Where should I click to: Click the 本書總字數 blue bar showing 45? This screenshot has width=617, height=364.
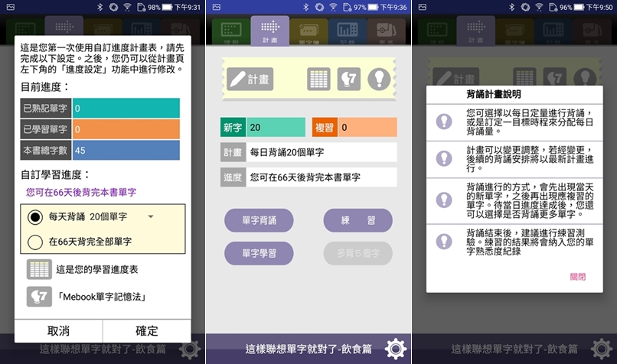(x=126, y=150)
